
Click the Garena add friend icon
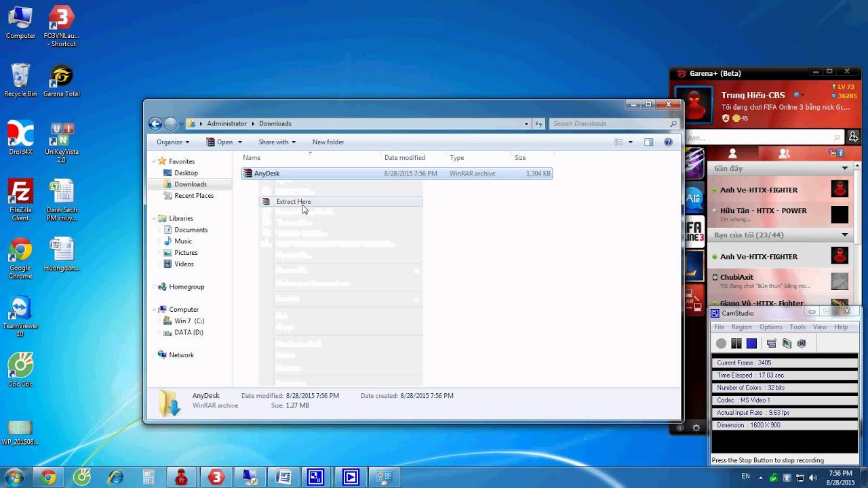click(853, 137)
